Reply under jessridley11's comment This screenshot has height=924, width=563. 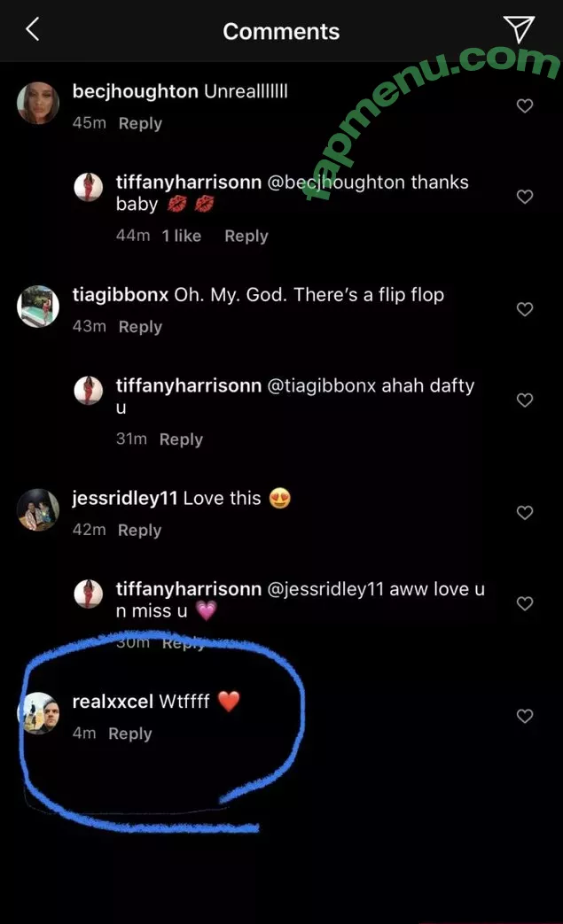139,530
